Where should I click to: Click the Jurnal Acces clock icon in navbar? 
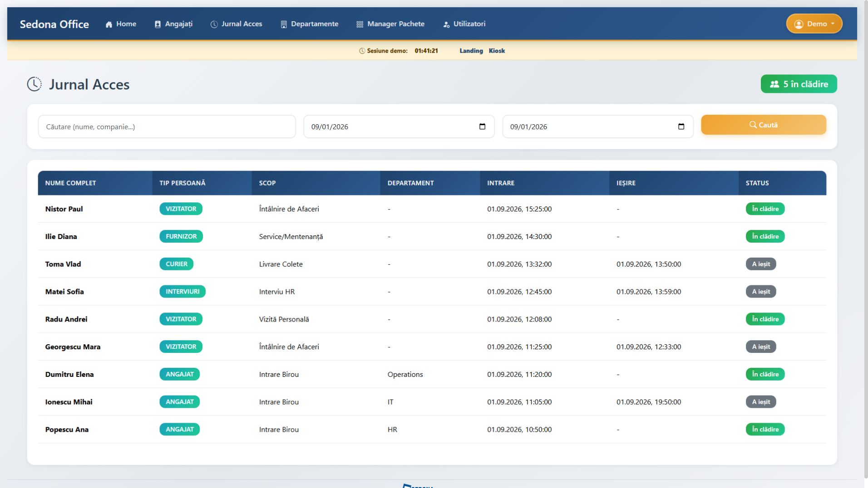coord(214,24)
